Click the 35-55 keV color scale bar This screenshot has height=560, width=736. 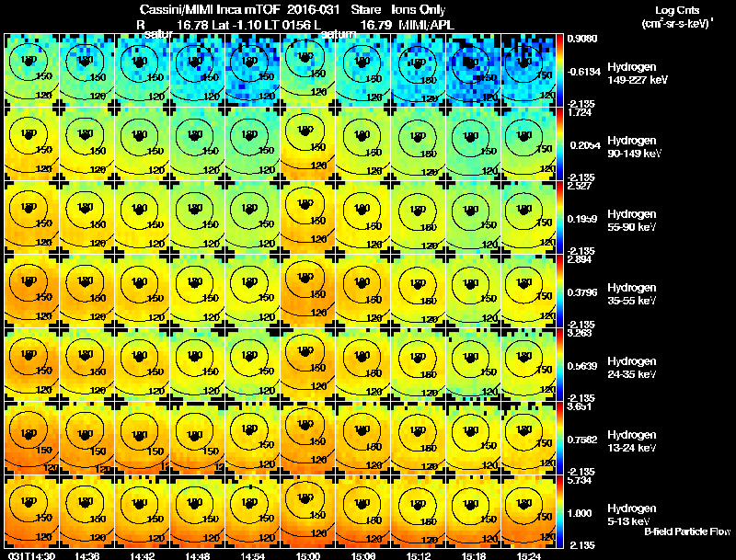559,291
